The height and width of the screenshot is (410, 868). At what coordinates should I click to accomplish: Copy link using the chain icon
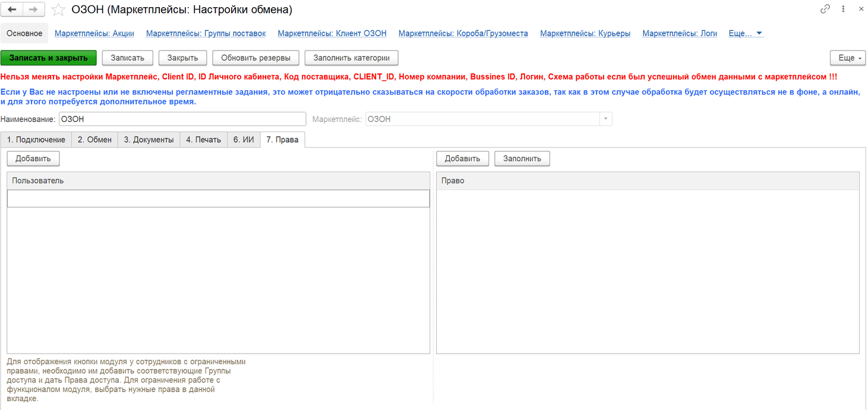(825, 9)
